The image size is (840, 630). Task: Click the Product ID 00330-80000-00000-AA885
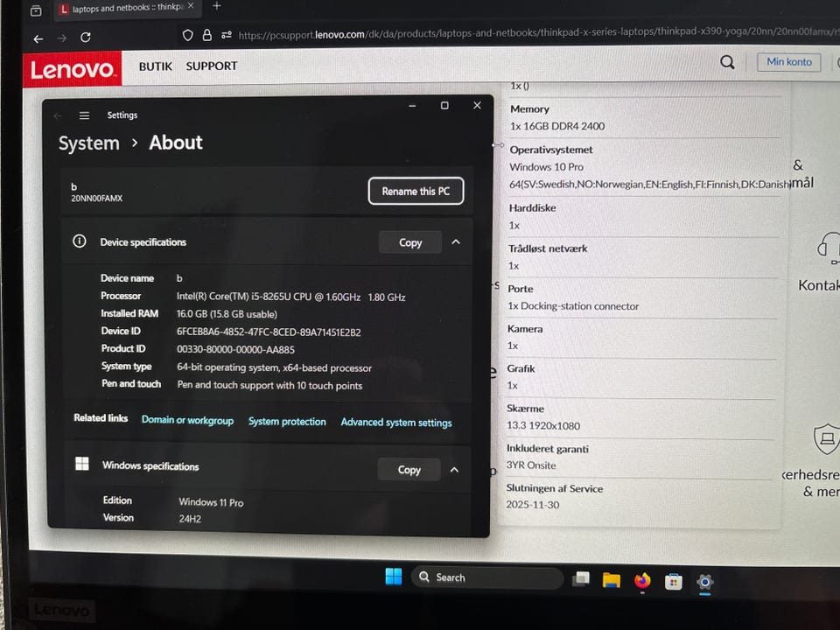coord(235,350)
